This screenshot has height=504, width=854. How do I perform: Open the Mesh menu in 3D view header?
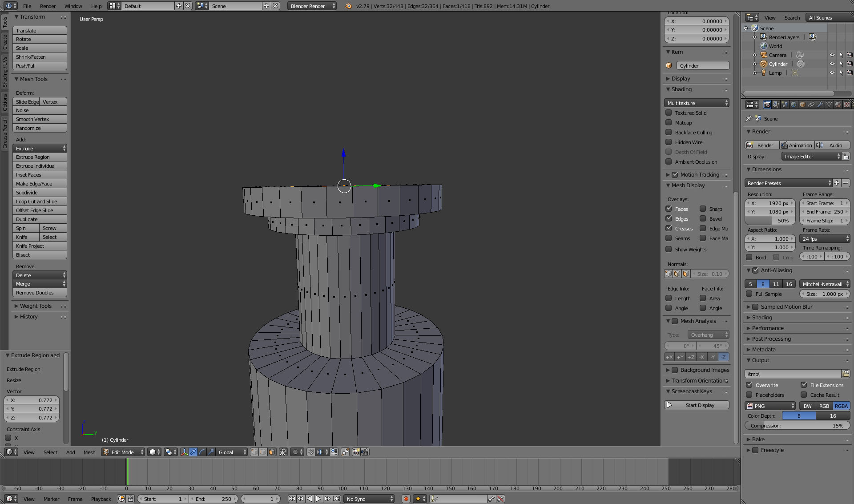[x=89, y=452]
